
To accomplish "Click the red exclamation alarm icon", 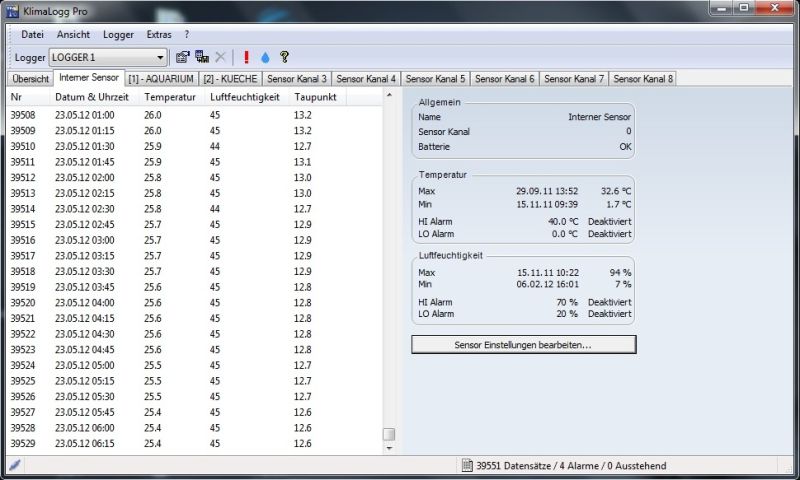I will point(246,57).
